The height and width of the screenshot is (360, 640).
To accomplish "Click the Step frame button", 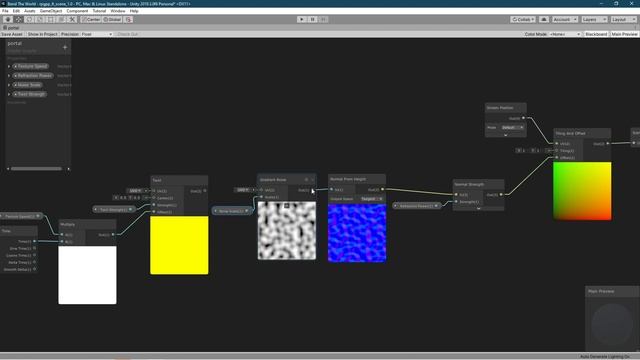I will (x=323, y=20).
